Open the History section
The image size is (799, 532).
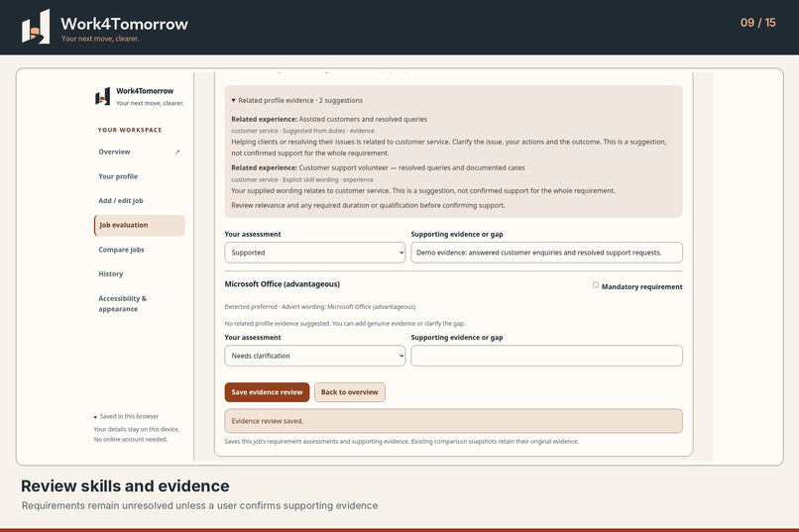[139, 273]
